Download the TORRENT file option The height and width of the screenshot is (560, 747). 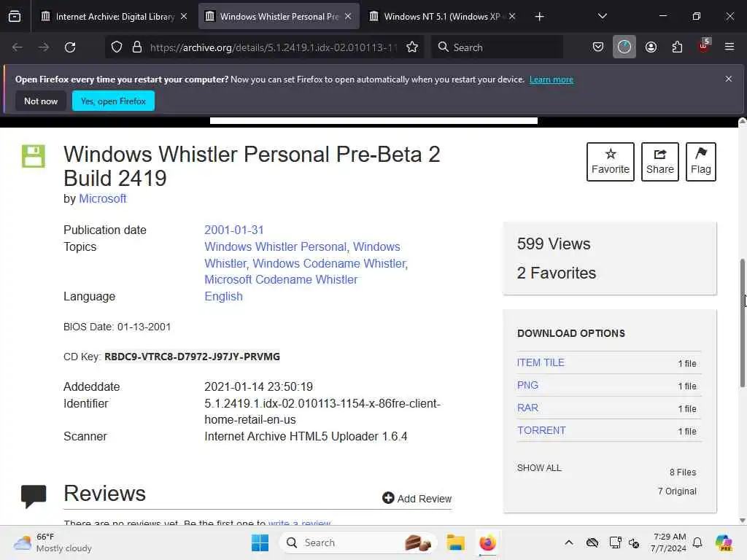point(542,430)
